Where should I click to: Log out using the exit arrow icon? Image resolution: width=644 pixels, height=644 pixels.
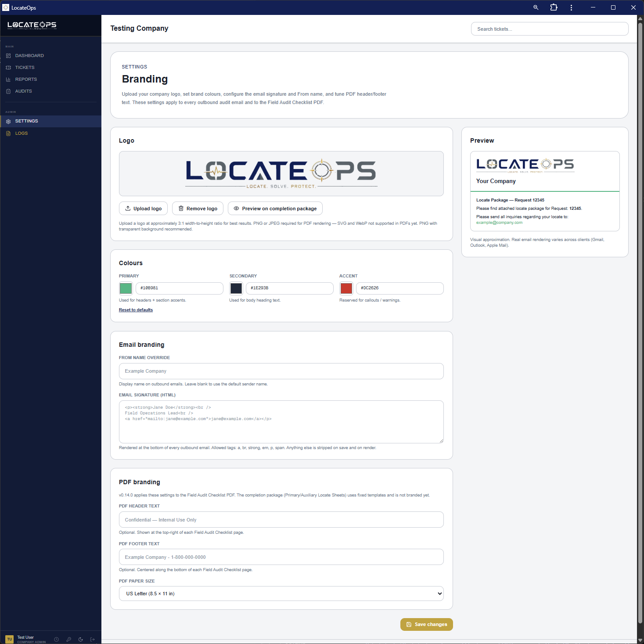(92, 640)
